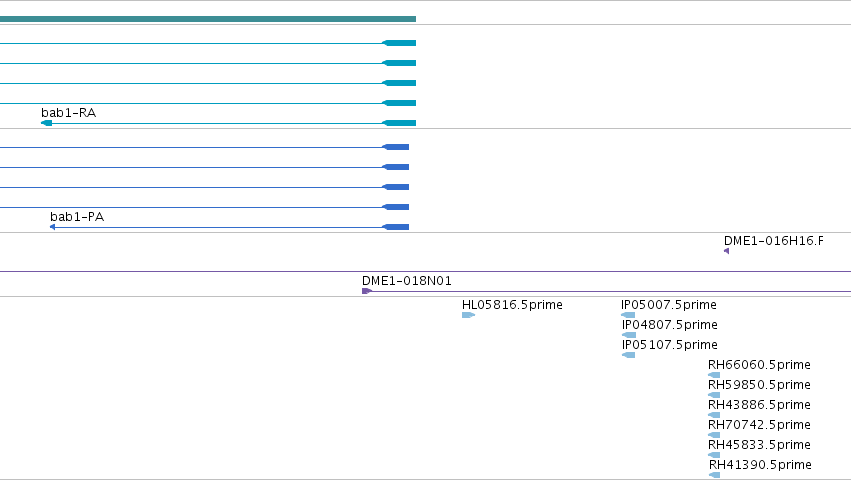The width and height of the screenshot is (851, 480).
Task: Select the DME1-018N01 clone label
Action: 407,281
